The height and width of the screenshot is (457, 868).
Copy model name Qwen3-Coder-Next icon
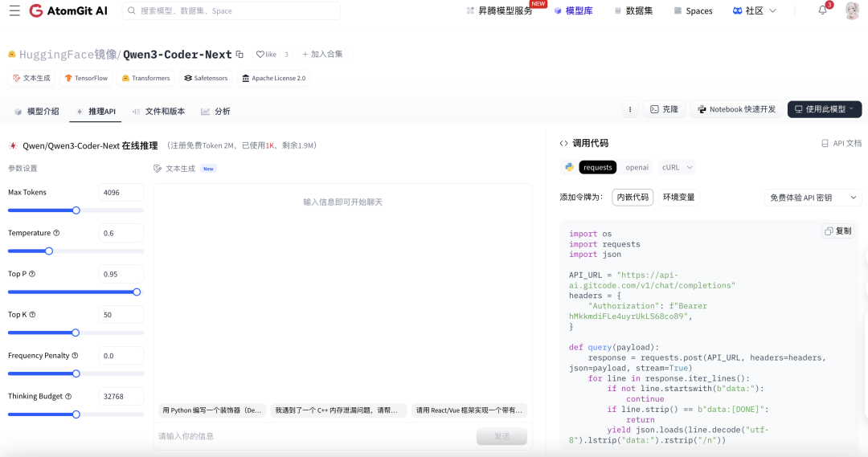tap(240, 55)
